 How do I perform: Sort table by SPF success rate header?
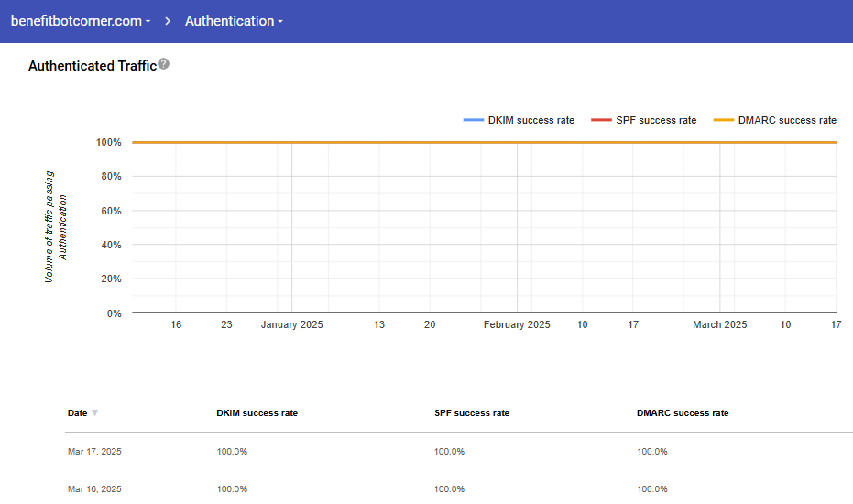471,413
